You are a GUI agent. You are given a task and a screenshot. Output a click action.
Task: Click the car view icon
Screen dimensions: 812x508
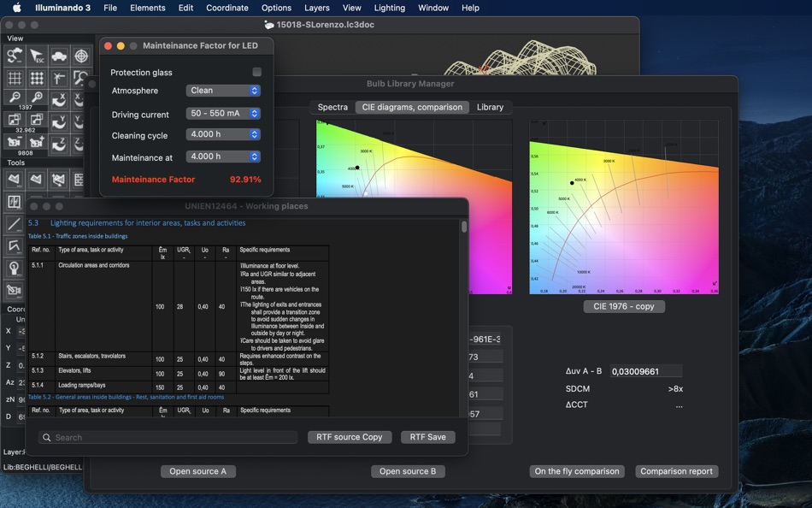point(59,56)
